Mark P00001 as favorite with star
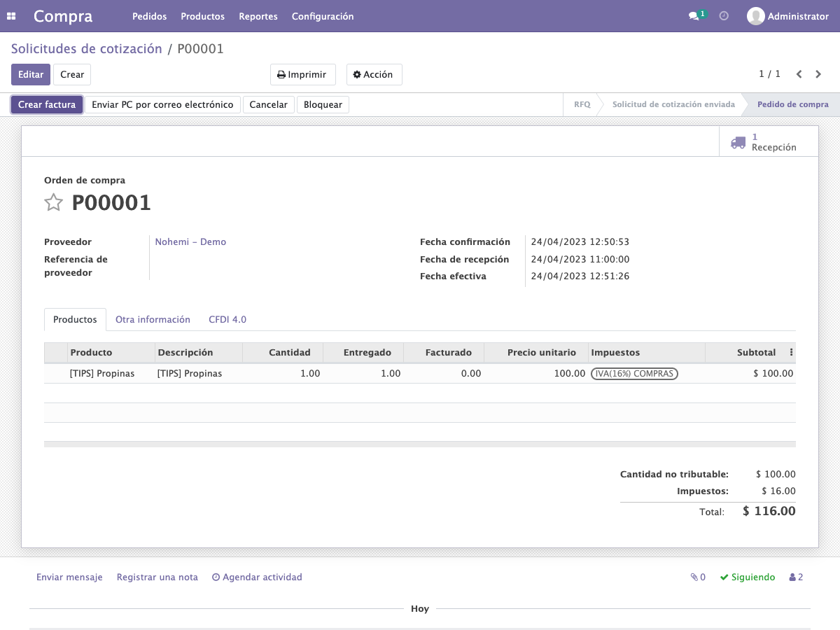This screenshot has width=840, height=630. pyautogui.click(x=53, y=203)
